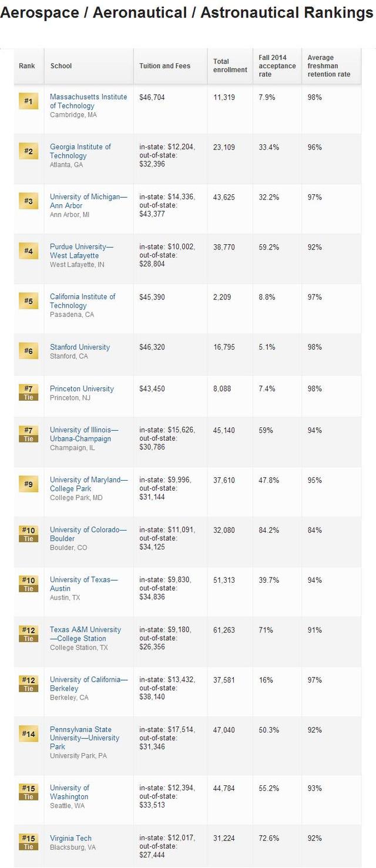This screenshot has width=376, height=868.
Task: Click the Tuition and Fees column header
Action: tap(164, 66)
